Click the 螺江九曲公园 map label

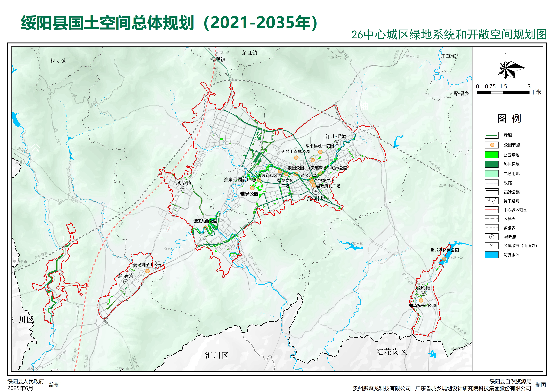[205, 221]
